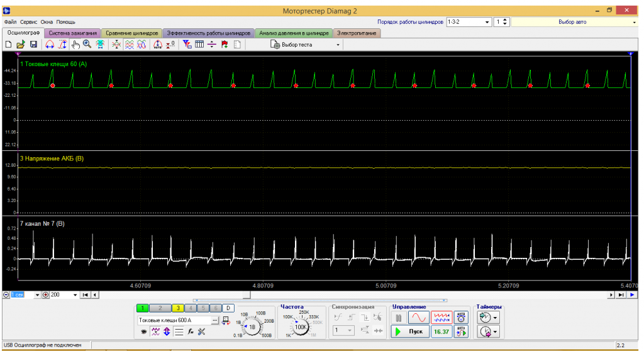
Task: Click the channel waveform filter icon
Action: 155,331
